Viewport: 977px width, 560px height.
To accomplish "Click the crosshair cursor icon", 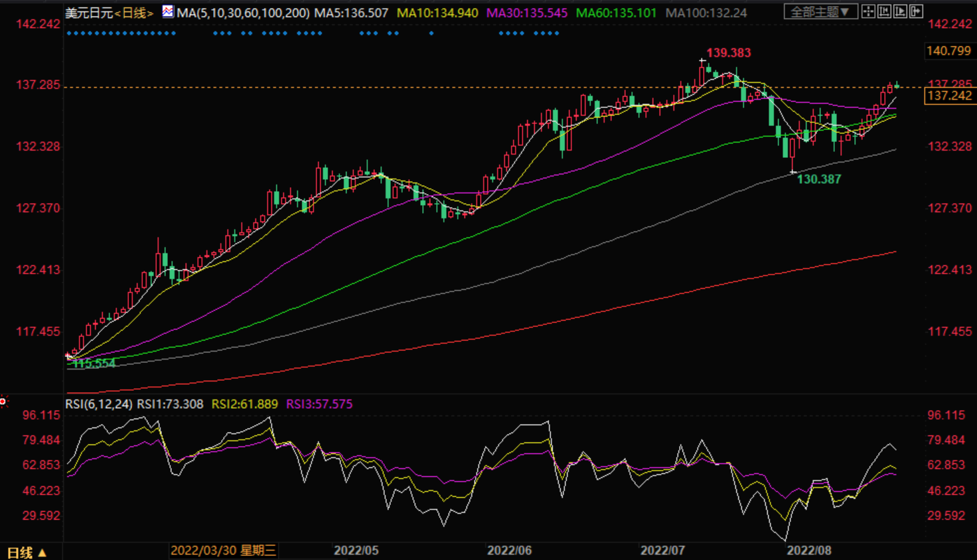I will click(868, 11).
